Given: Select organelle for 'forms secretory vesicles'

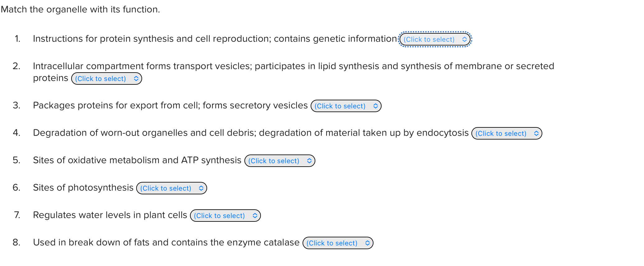Looking at the screenshot, I should click(x=346, y=106).
